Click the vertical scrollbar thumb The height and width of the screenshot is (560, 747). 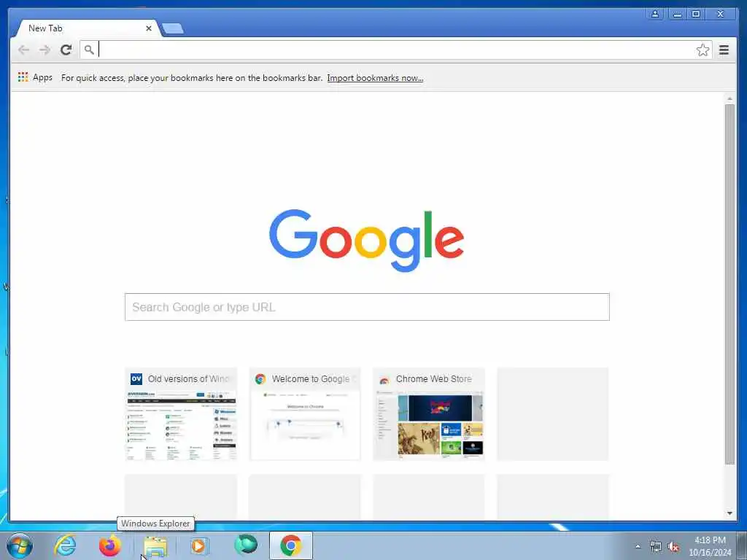click(x=729, y=284)
